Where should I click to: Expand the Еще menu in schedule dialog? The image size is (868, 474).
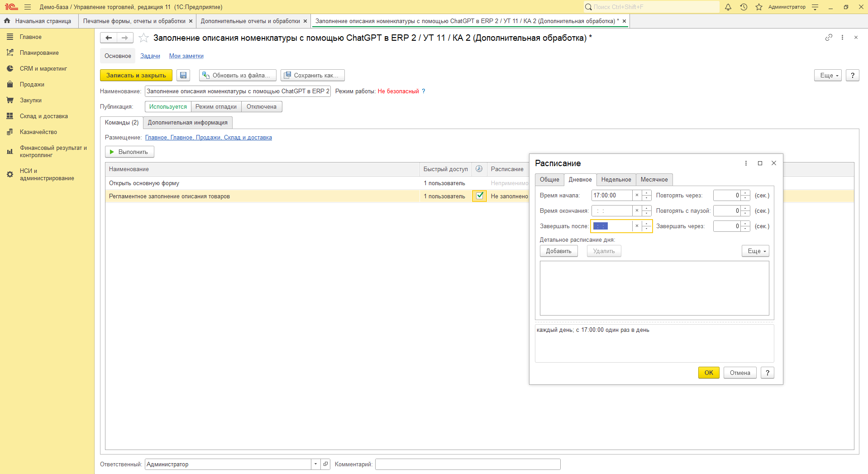(x=755, y=251)
